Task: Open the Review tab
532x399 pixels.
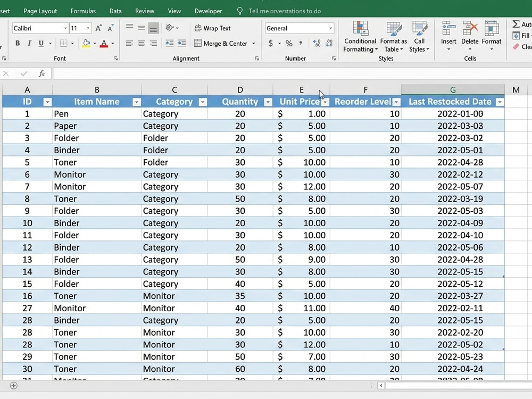Action: point(145,11)
